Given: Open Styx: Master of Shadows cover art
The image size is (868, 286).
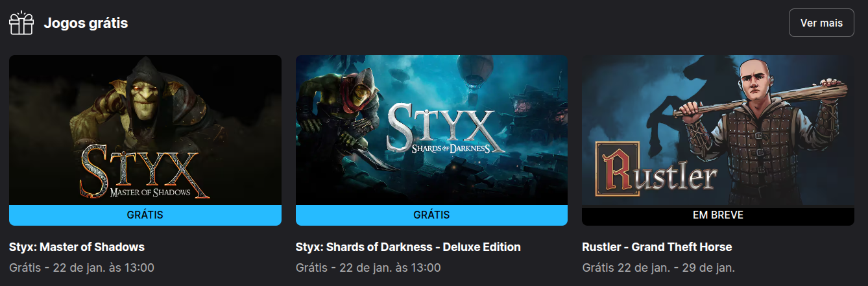Looking at the screenshot, I should tap(145, 130).
